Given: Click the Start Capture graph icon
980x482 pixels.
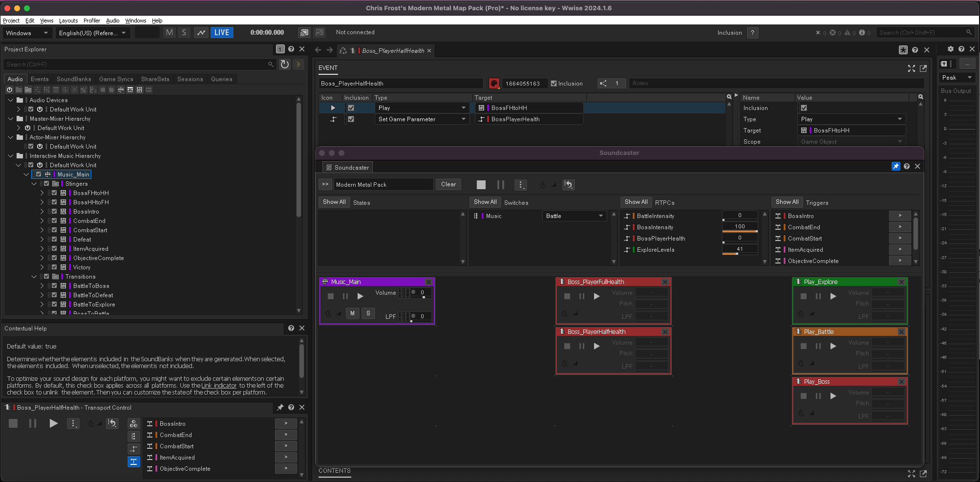Looking at the screenshot, I should pos(201,33).
